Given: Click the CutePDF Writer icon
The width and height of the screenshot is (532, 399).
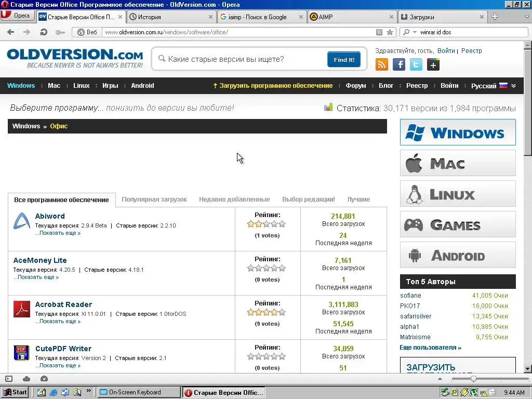Looking at the screenshot, I should pos(22,353).
